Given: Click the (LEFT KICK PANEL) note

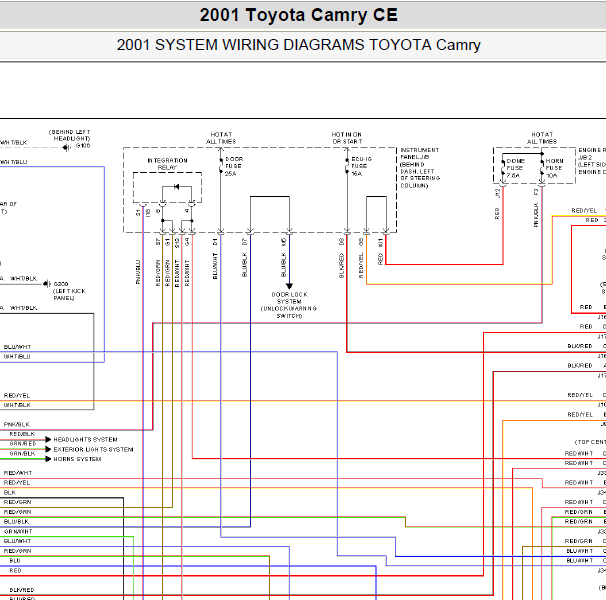Looking at the screenshot, I should [69, 294].
